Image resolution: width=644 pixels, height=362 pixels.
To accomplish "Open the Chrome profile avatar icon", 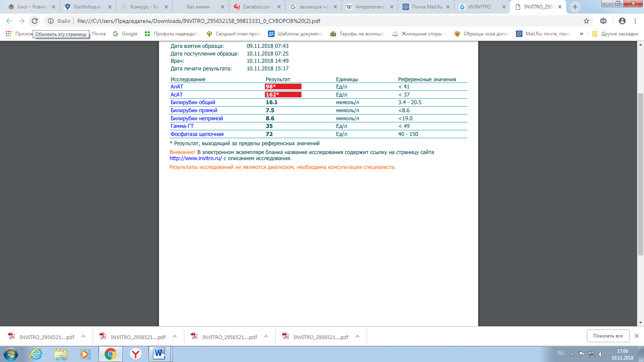I will (622, 21).
